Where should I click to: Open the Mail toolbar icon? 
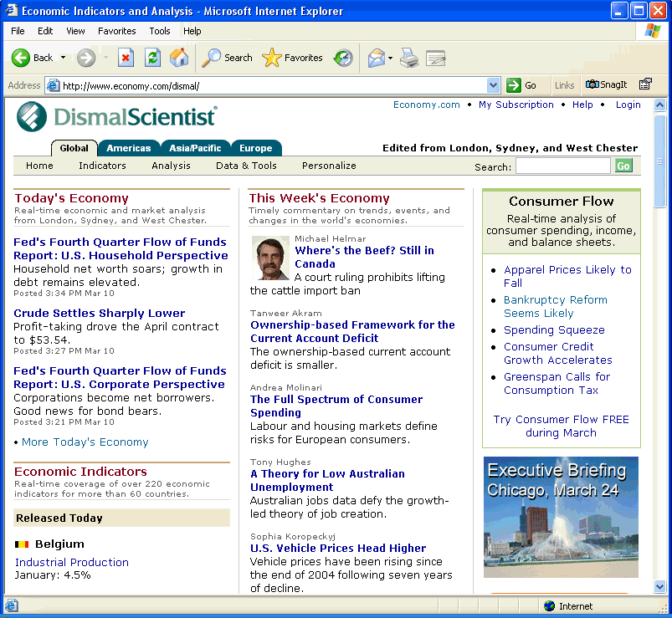376,58
